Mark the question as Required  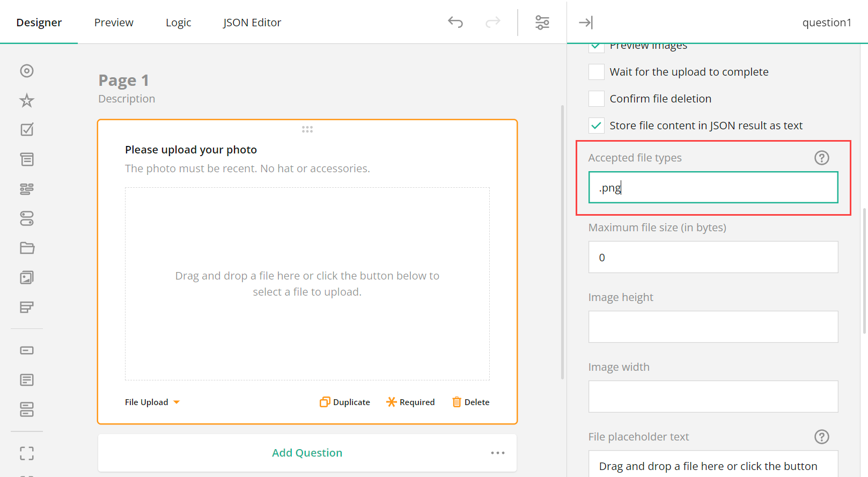click(411, 402)
